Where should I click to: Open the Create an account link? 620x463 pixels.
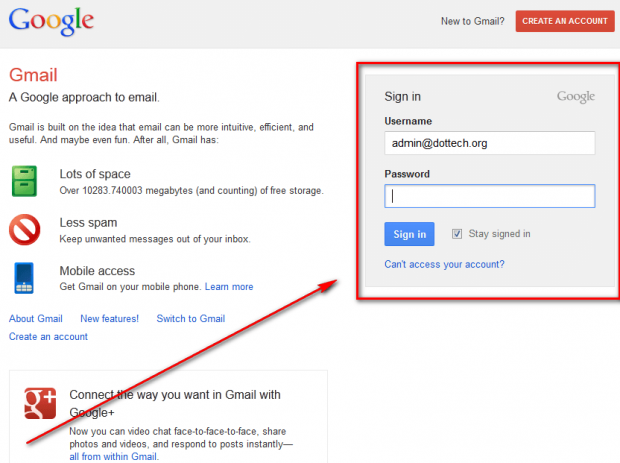coord(48,337)
